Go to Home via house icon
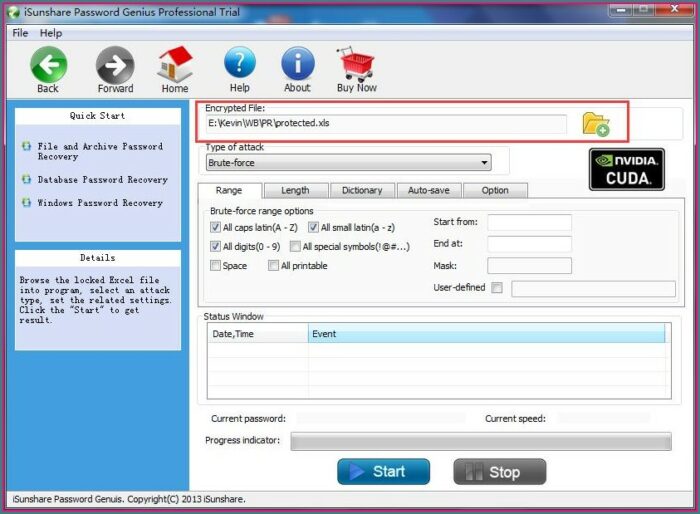700x514 pixels. click(x=175, y=65)
